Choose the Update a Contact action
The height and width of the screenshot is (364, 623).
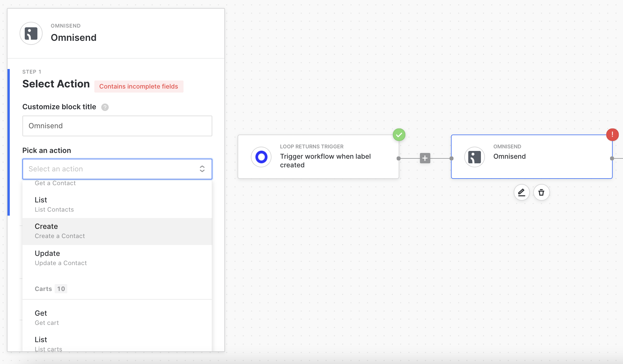[117, 258]
